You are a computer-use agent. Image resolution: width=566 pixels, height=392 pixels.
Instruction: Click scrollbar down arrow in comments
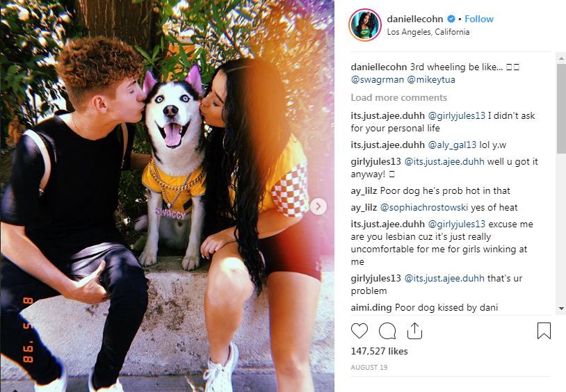coord(561,309)
